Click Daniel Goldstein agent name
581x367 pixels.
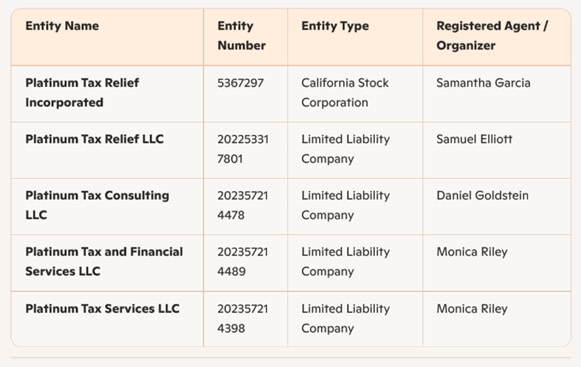coord(482,195)
